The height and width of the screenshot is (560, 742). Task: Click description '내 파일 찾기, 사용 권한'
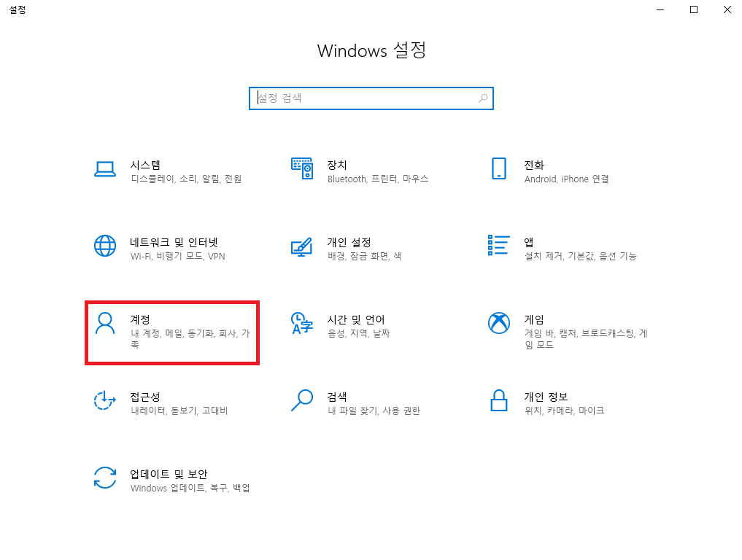click(x=374, y=411)
